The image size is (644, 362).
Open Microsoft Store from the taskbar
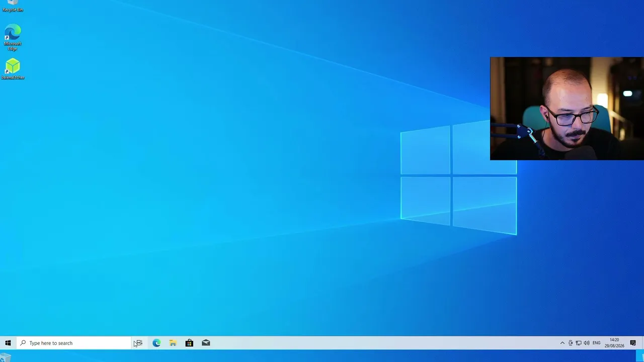pos(189,343)
